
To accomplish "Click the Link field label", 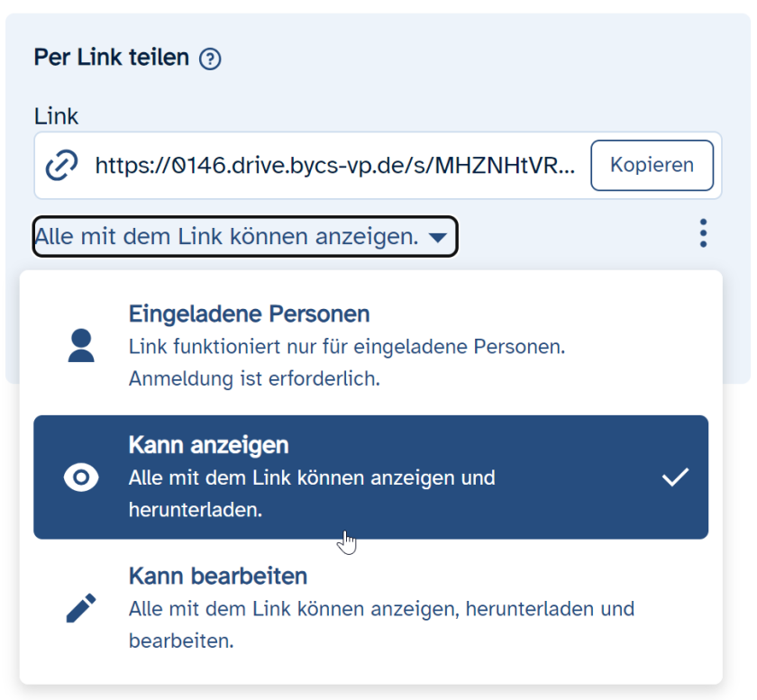I will pos(56,116).
